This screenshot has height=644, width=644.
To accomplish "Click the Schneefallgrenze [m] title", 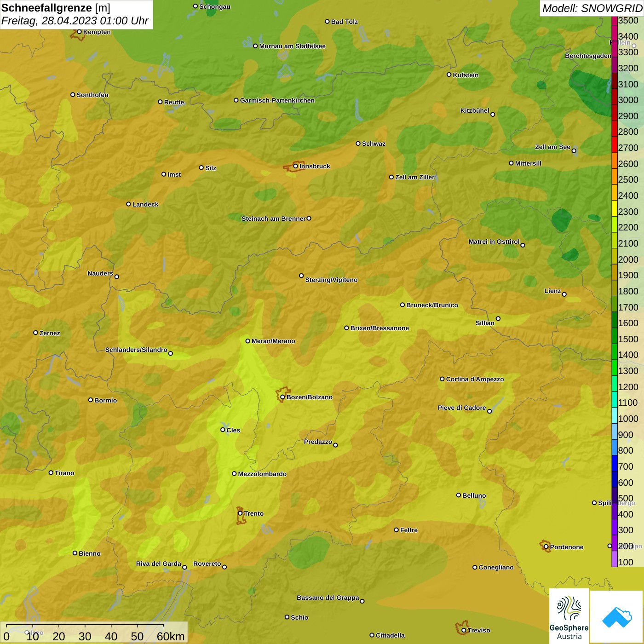I will coord(56,8).
